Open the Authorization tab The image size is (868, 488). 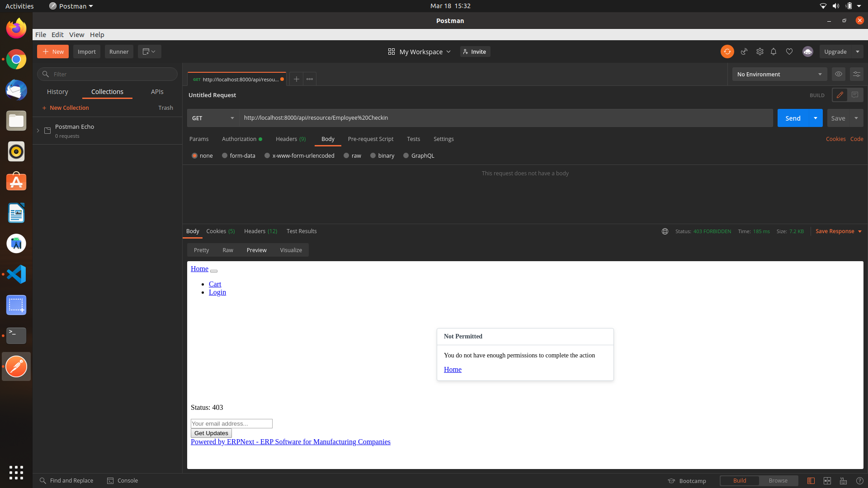click(242, 139)
